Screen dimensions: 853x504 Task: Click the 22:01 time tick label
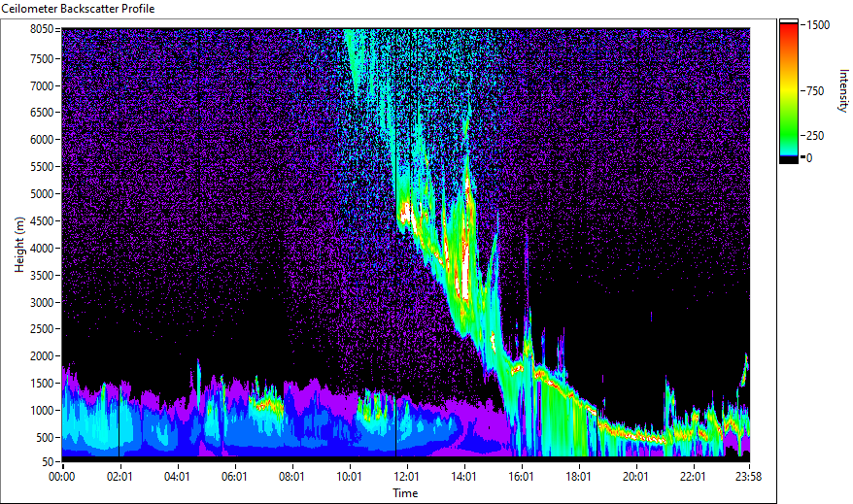(693, 477)
